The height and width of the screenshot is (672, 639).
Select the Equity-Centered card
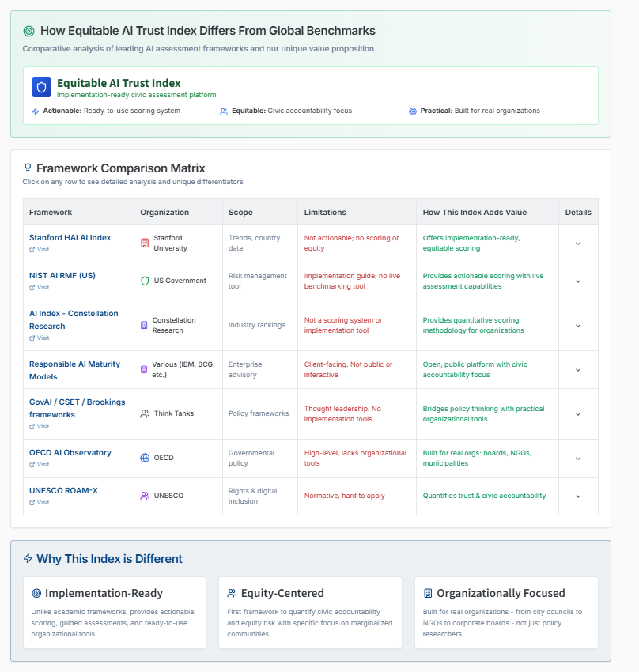(310, 613)
